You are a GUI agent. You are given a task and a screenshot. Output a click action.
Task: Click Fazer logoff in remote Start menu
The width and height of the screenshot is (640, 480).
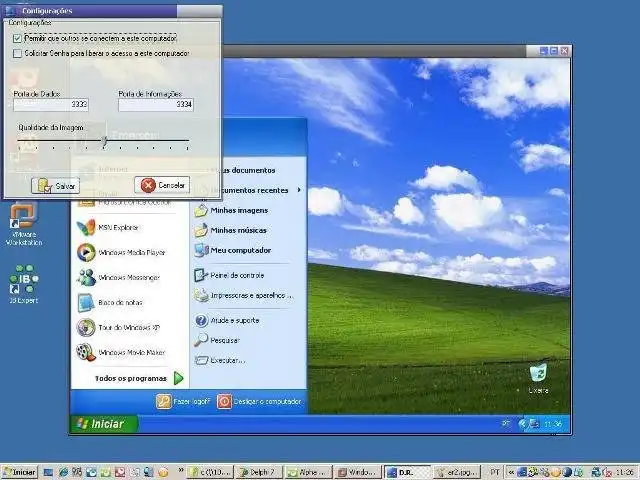click(x=183, y=402)
